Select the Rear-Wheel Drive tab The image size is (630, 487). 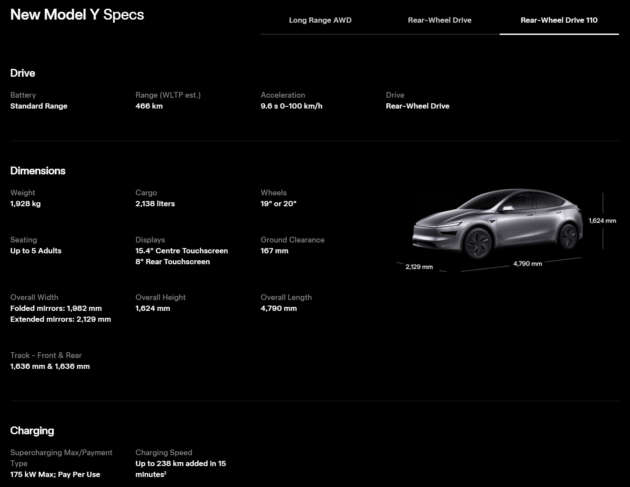tap(439, 20)
